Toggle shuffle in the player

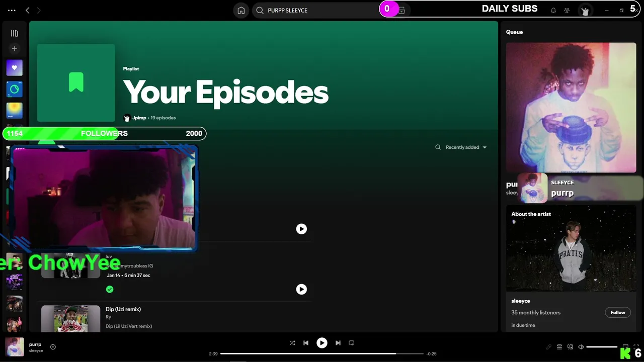(x=292, y=343)
